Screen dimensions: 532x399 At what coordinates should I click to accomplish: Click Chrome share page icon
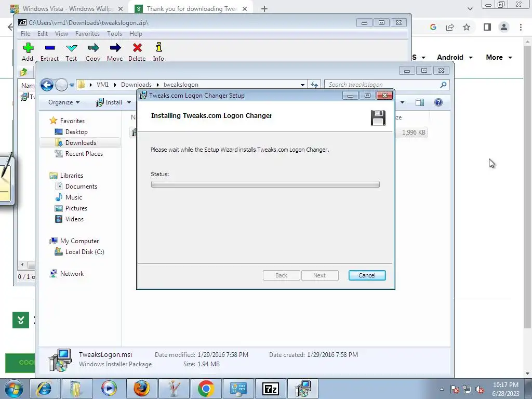pos(450,27)
